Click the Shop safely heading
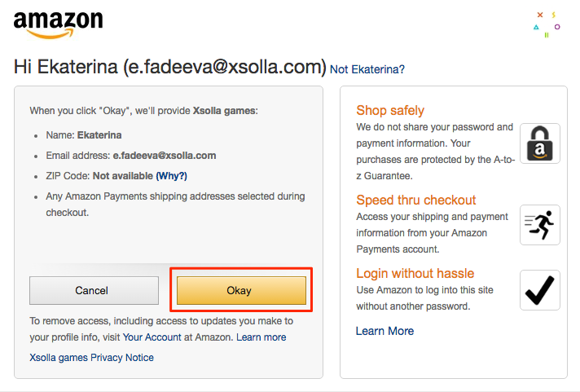The image size is (580, 392). pos(390,110)
